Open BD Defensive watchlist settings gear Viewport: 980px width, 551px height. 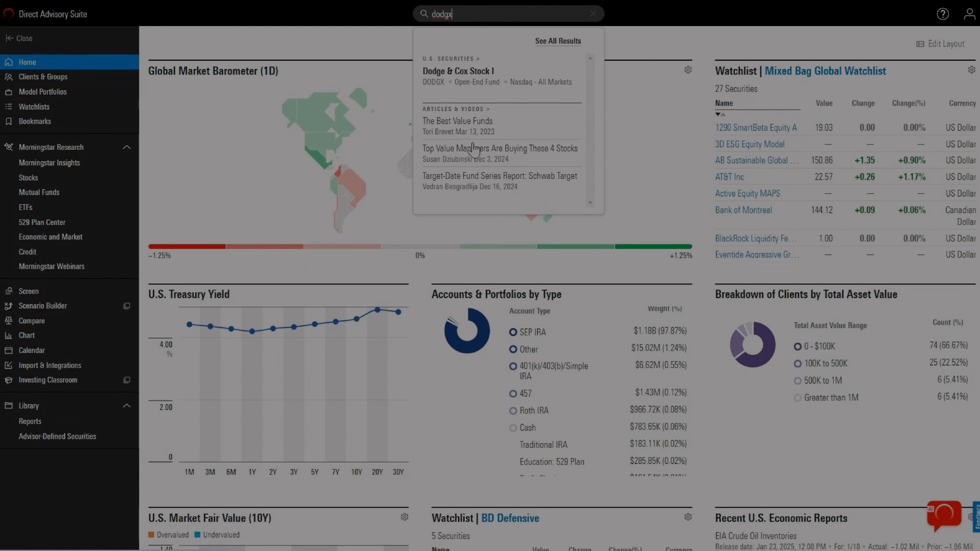688,517
